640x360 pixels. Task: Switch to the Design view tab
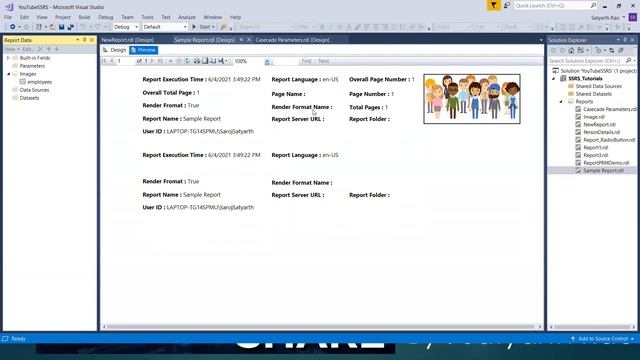coord(115,50)
